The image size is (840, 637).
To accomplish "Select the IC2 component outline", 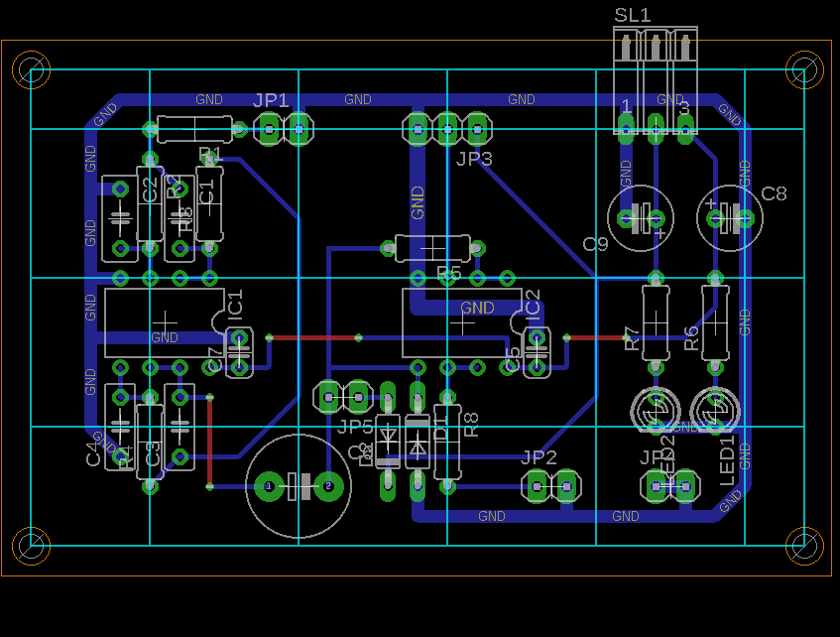I will coord(461,322).
